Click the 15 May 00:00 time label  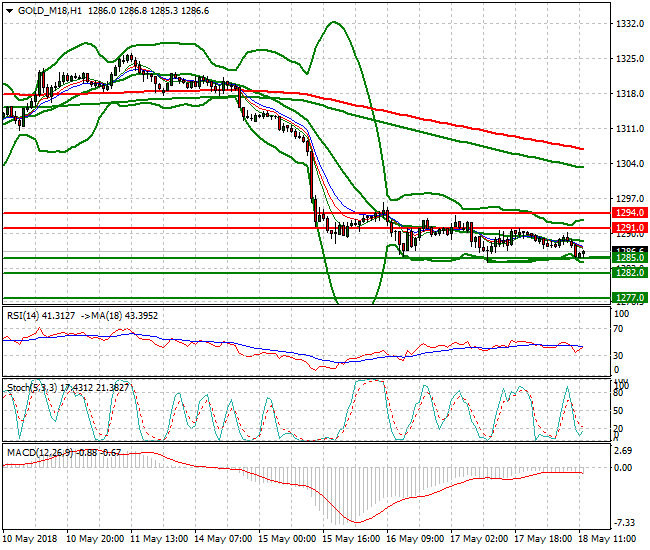pos(287,539)
